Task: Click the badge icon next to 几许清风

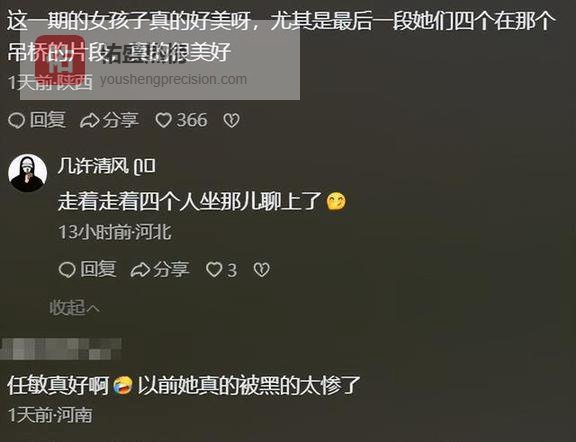Action: pyautogui.click(x=145, y=167)
